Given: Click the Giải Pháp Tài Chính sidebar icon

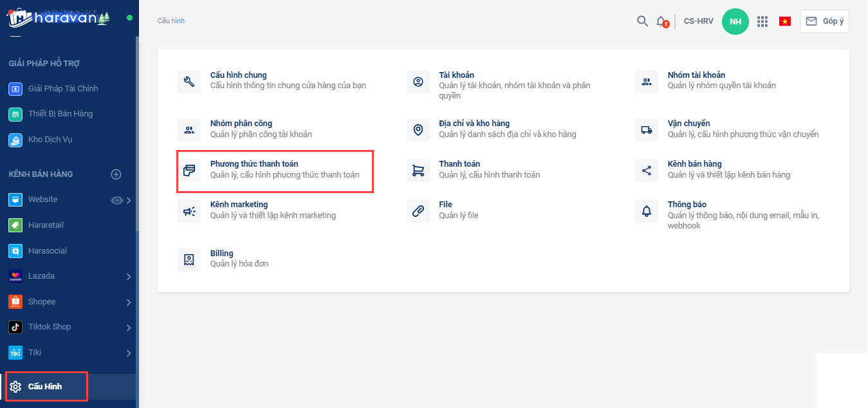Looking at the screenshot, I should [x=15, y=89].
